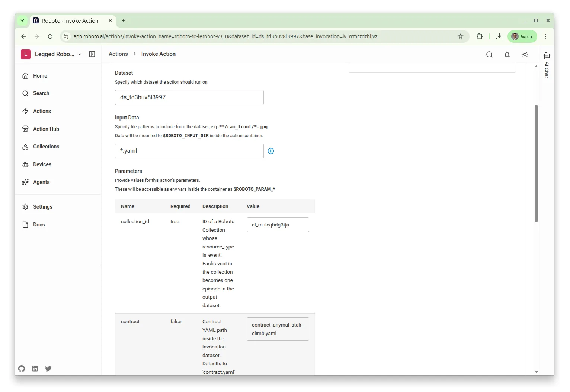570x392 pixels.
Task: Click the red L organization avatar
Action: [26, 54]
